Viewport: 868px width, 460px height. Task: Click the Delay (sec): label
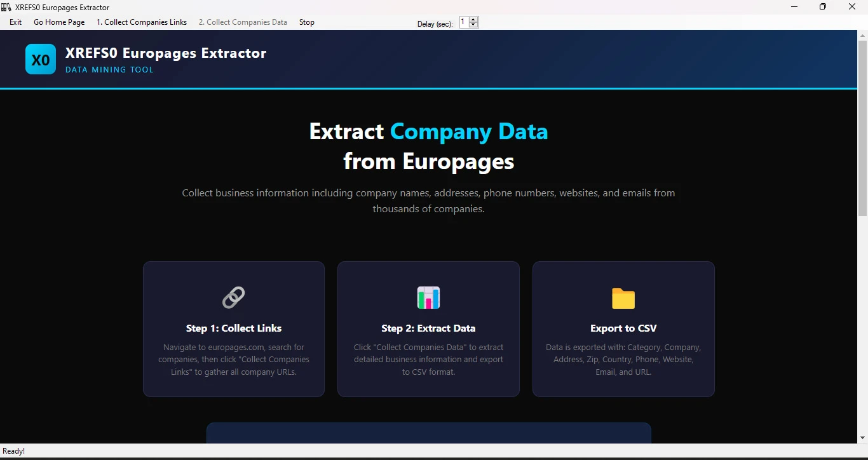[435, 24]
